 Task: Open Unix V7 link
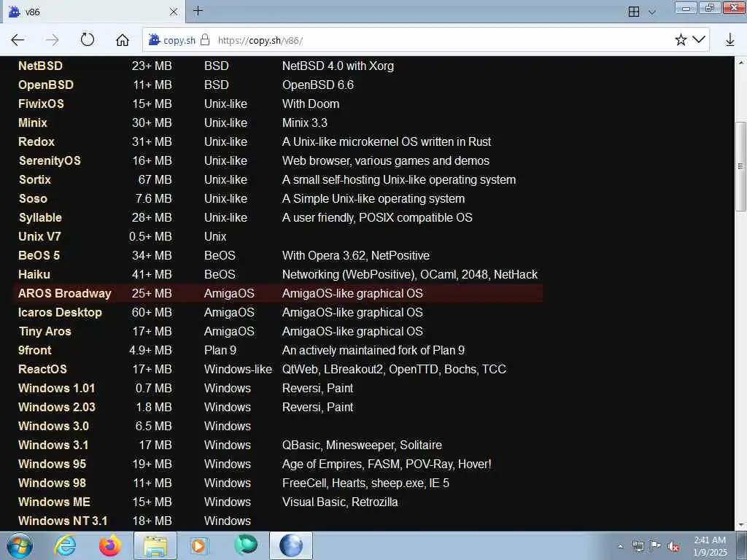(39, 237)
